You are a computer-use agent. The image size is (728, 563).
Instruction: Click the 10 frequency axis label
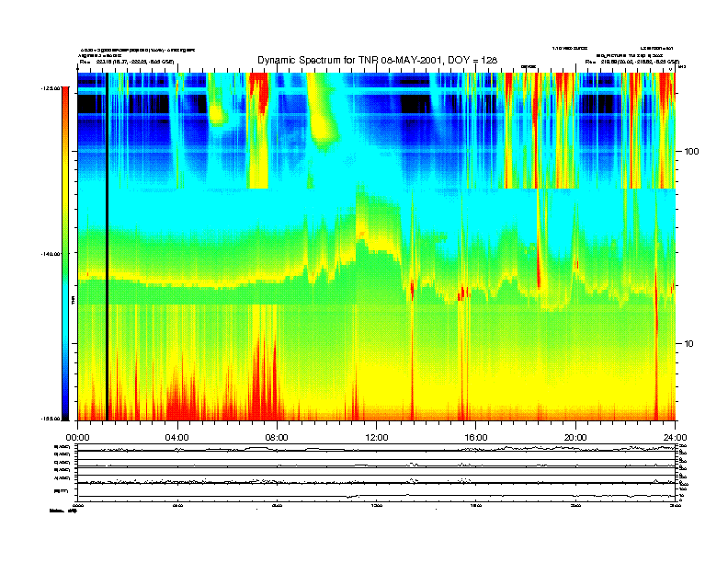tap(689, 344)
